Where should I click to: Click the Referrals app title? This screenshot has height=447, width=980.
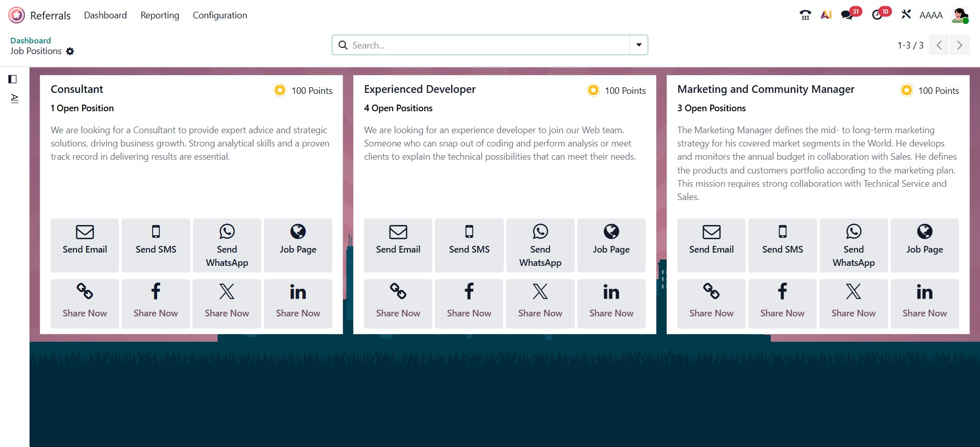[51, 16]
